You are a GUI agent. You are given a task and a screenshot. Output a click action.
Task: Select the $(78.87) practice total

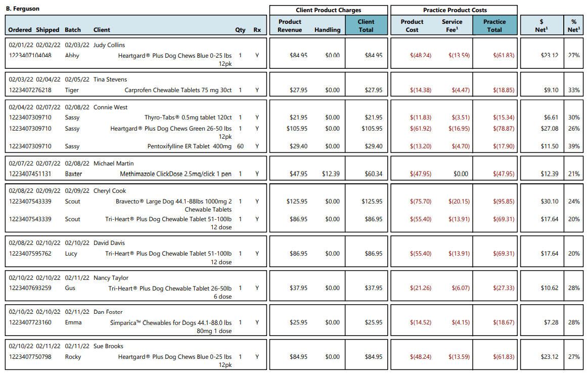(504, 129)
